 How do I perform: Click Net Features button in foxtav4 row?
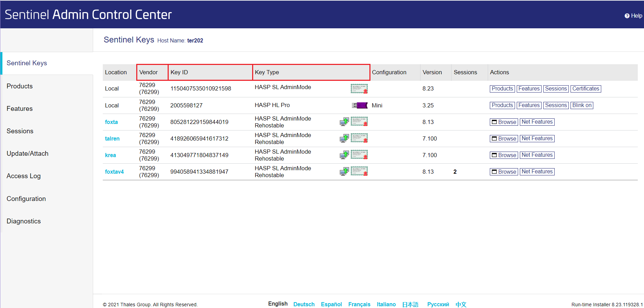click(x=537, y=172)
